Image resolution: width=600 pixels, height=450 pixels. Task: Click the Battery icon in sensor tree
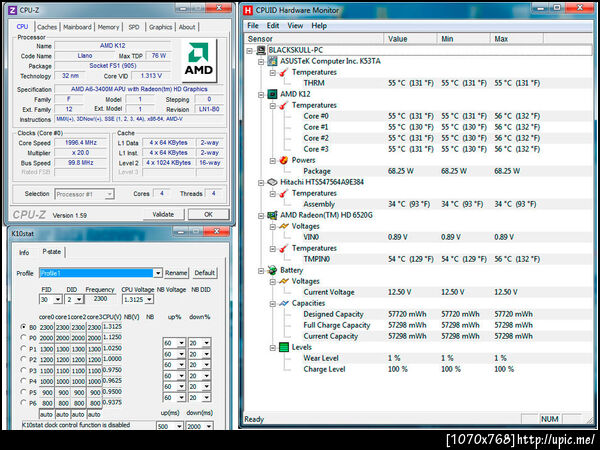[272, 271]
